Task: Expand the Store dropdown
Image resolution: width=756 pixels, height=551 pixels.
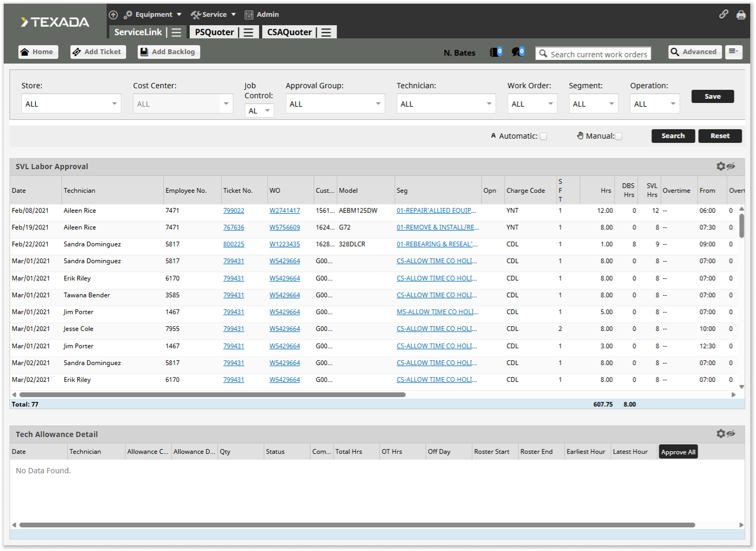Action: coord(71,104)
